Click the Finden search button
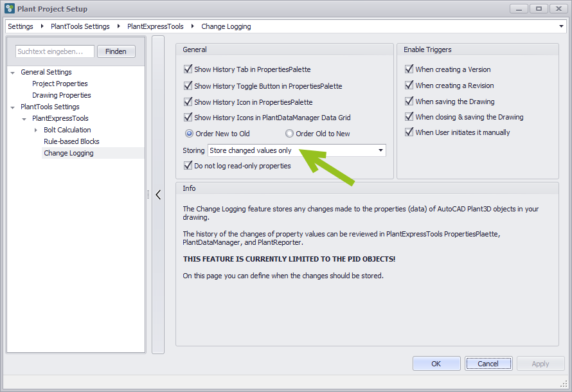This screenshot has width=572, height=392. tap(116, 51)
